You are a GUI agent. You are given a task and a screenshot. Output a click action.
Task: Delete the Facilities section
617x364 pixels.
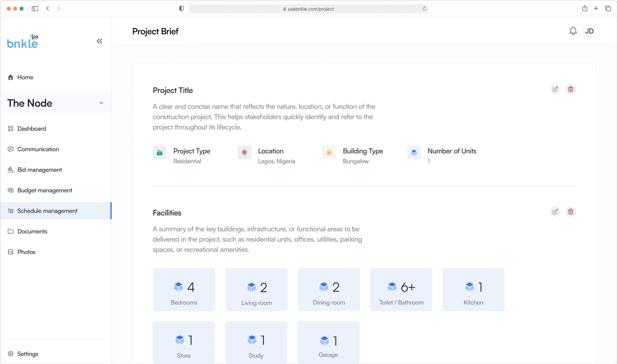571,212
